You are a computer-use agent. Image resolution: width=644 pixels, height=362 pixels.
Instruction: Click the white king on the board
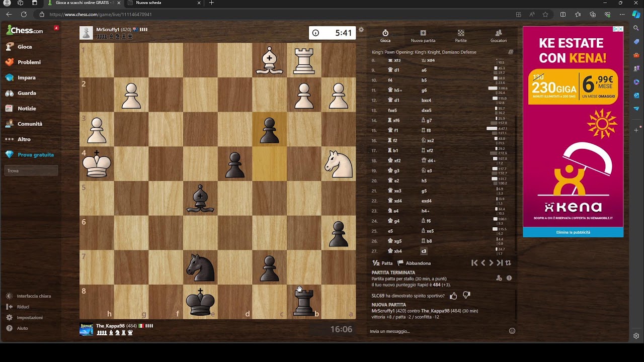(97, 164)
